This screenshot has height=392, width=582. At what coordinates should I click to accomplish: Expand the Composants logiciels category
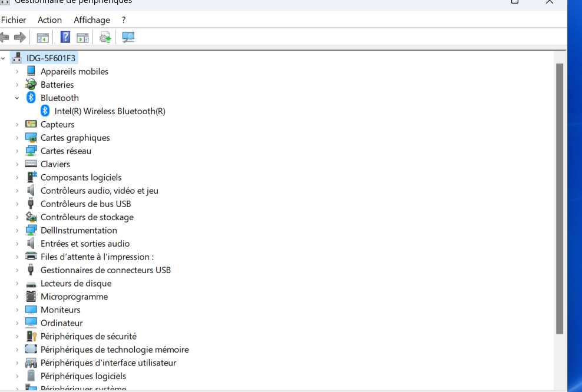coord(17,178)
